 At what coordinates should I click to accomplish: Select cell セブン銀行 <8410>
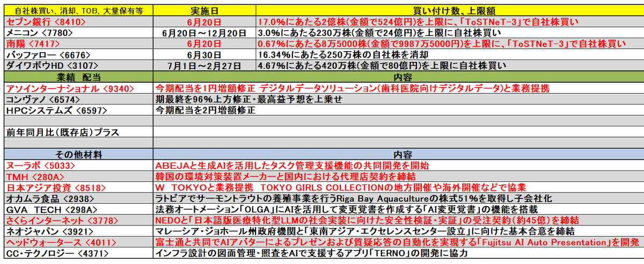(78, 22)
